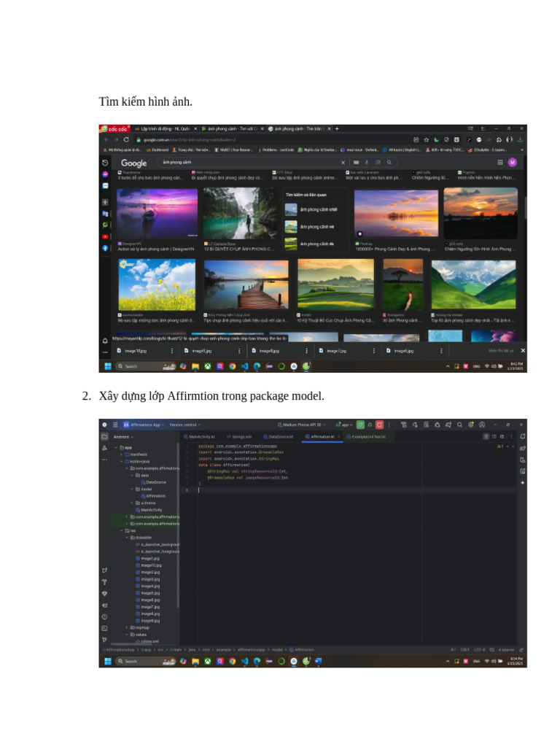Click the Windows Start button in IDE taskbar
This screenshot has height=747, width=560.
pos(108,661)
